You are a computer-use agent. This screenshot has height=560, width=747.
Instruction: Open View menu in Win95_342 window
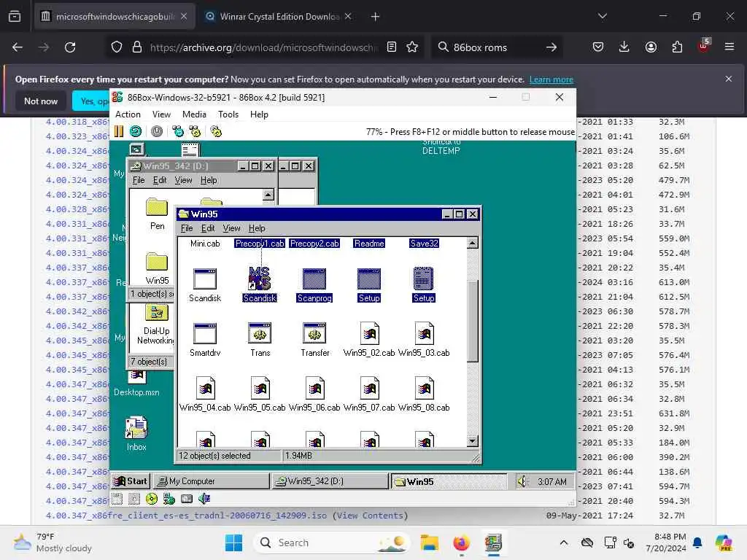point(183,180)
